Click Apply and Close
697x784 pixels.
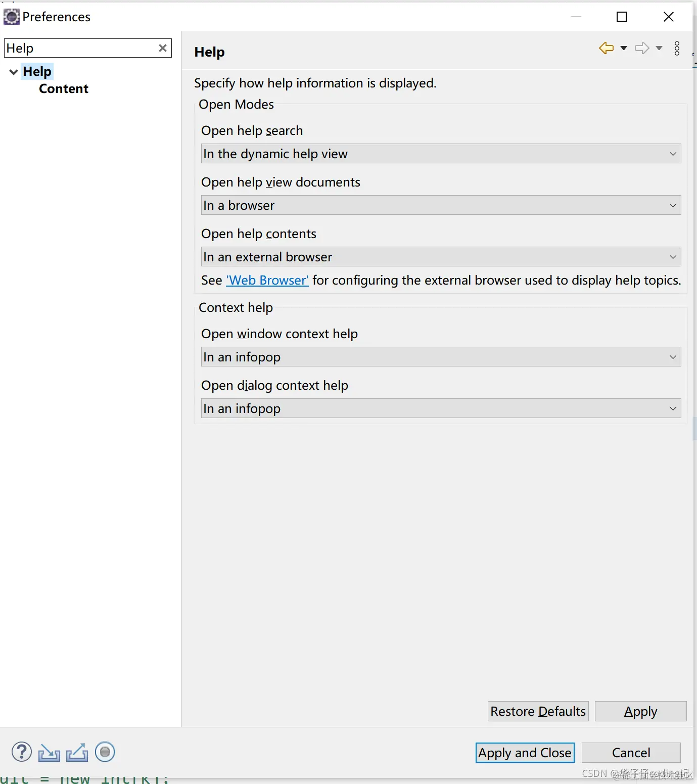525,753
